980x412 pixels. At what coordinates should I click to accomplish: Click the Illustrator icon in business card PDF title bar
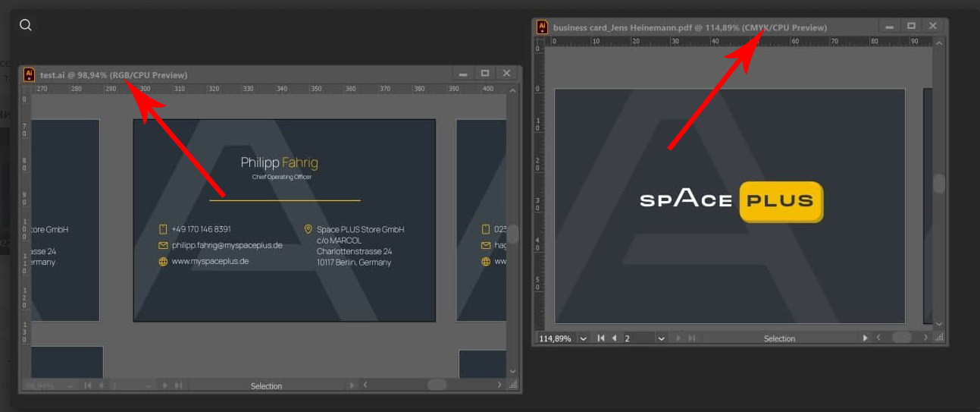point(542,27)
